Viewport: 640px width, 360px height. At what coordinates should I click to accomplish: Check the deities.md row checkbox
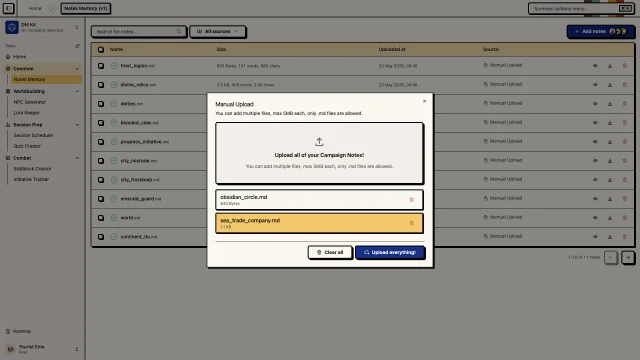[101, 104]
